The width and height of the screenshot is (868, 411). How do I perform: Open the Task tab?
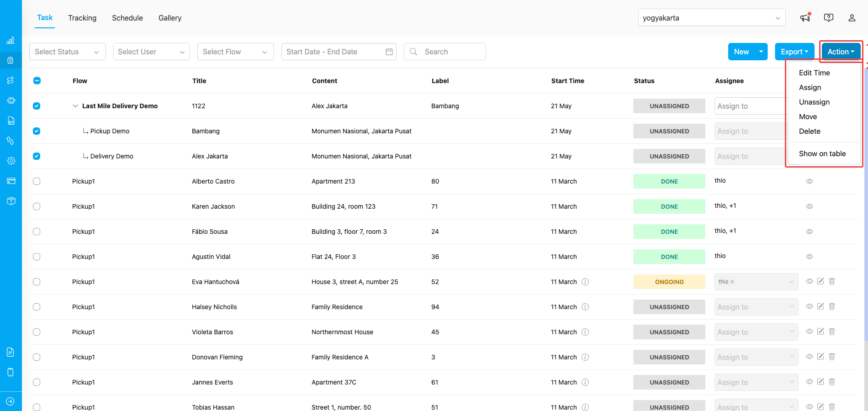click(x=45, y=17)
